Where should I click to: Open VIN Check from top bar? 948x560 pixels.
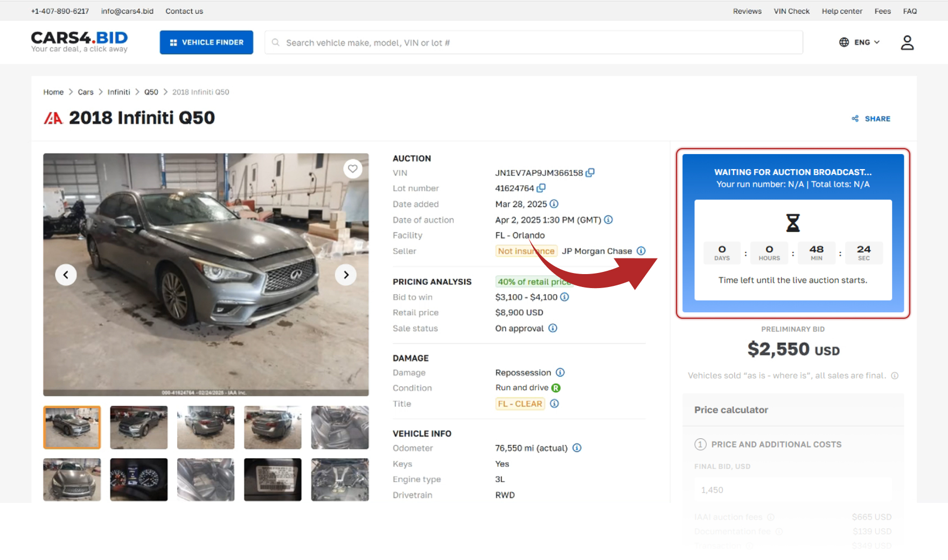pyautogui.click(x=791, y=11)
